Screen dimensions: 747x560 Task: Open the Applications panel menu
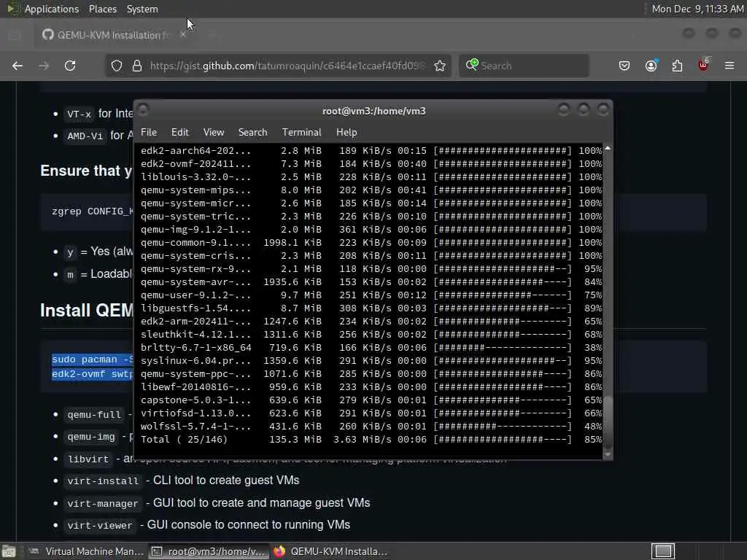(52, 9)
